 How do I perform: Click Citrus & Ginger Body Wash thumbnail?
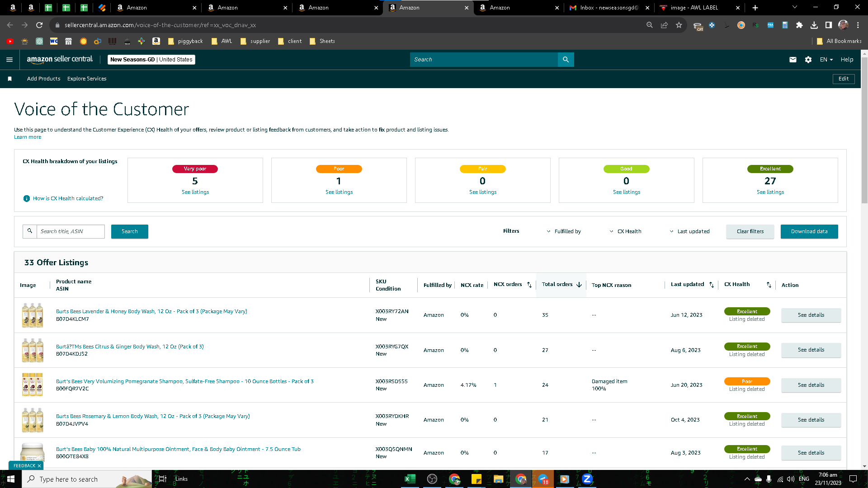tap(33, 350)
